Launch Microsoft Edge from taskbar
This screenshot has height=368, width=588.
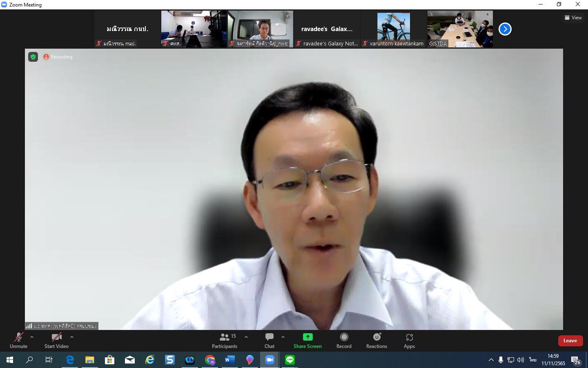coord(70,360)
